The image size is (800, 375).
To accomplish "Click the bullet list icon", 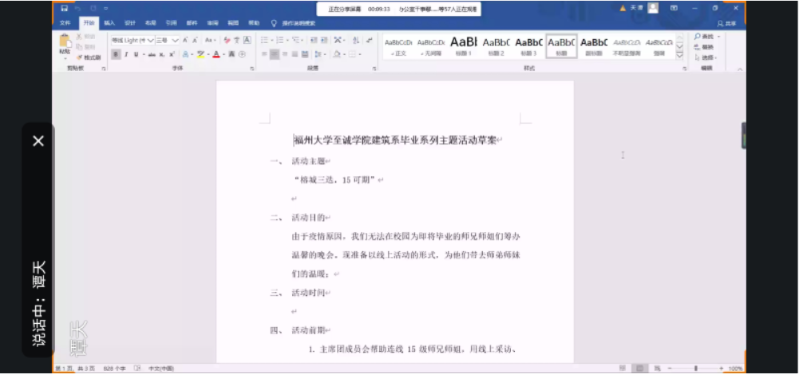I will pyautogui.click(x=265, y=40).
